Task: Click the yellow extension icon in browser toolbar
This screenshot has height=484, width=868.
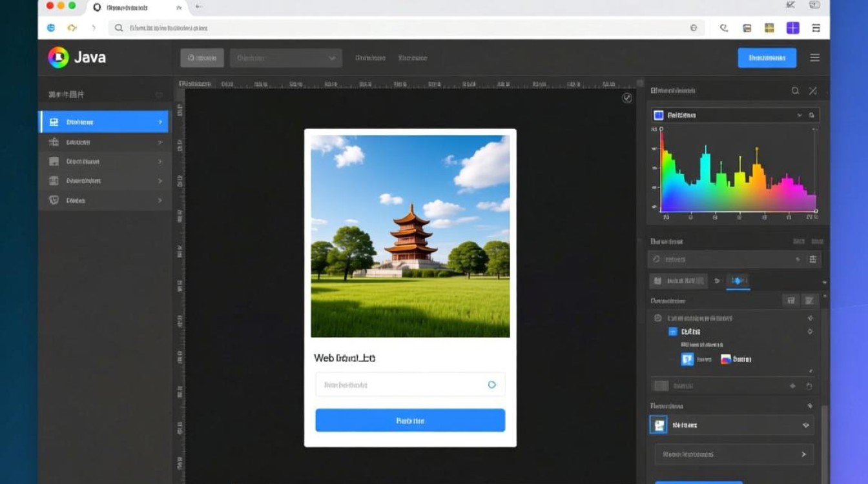Action: 769,28
